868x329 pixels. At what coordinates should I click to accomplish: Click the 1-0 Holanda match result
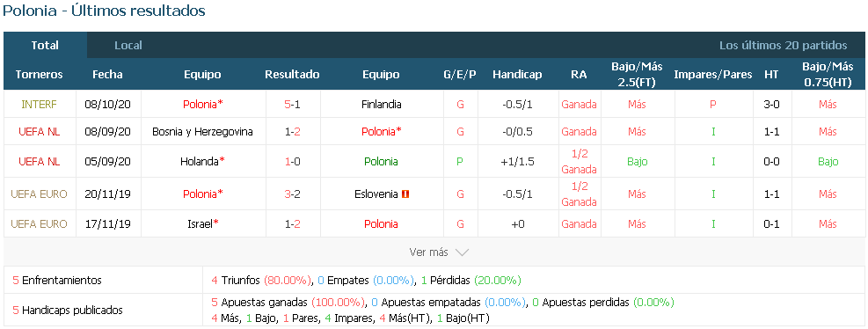coord(292,162)
